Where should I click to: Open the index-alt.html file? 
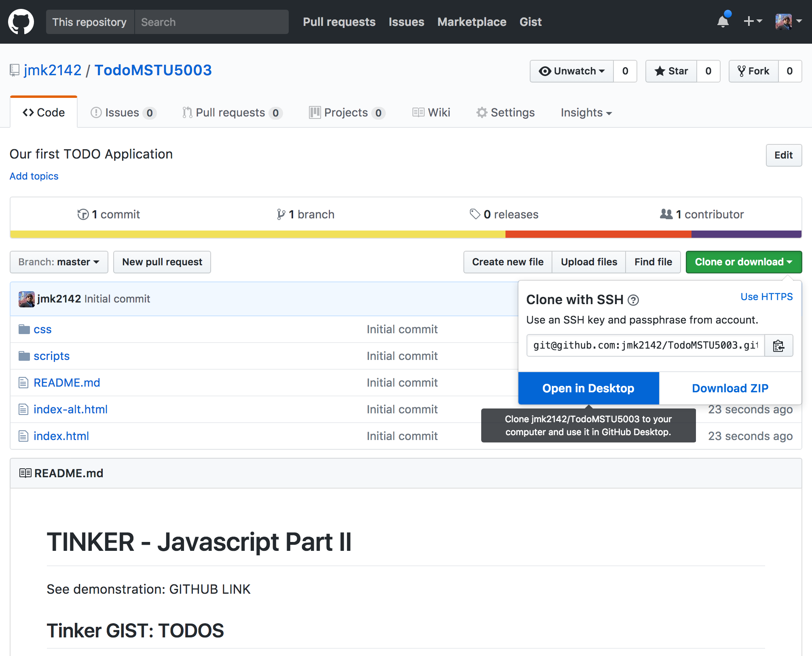tap(70, 409)
